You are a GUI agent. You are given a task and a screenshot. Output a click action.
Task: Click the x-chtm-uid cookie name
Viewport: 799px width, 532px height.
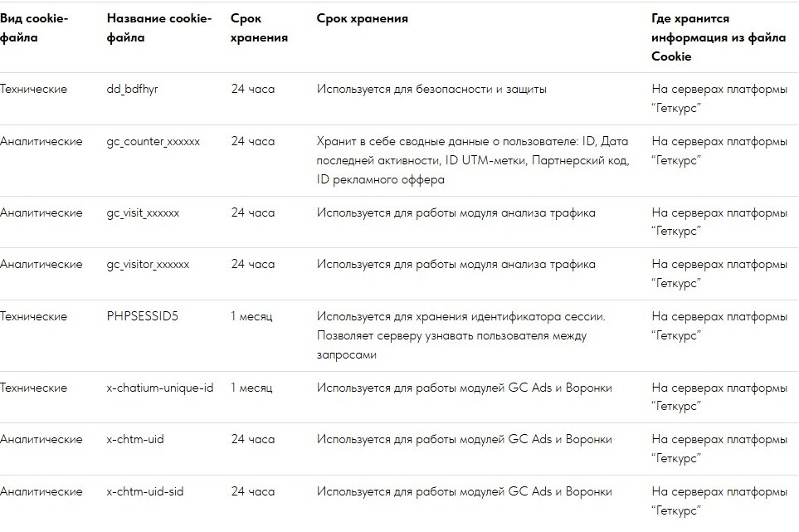pos(135,439)
